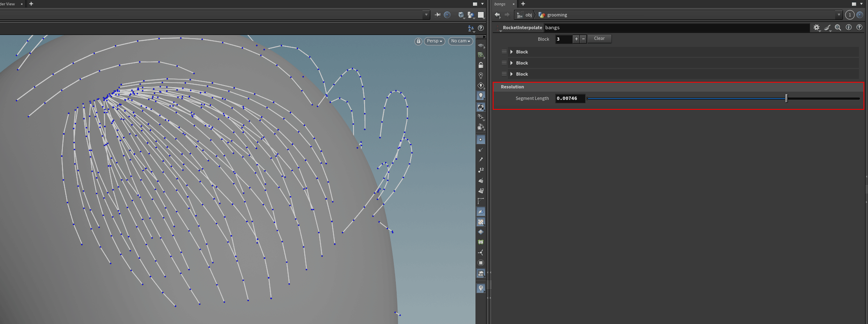The height and width of the screenshot is (324, 868).
Task: Toggle the normal lighting bulb icon
Action: [x=480, y=96]
